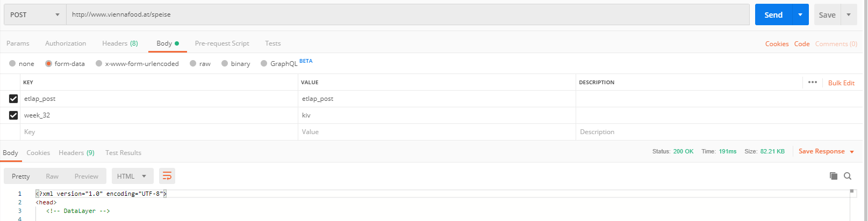The height and width of the screenshot is (221, 868).
Task: Open search in response body
Action: [x=848, y=176]
